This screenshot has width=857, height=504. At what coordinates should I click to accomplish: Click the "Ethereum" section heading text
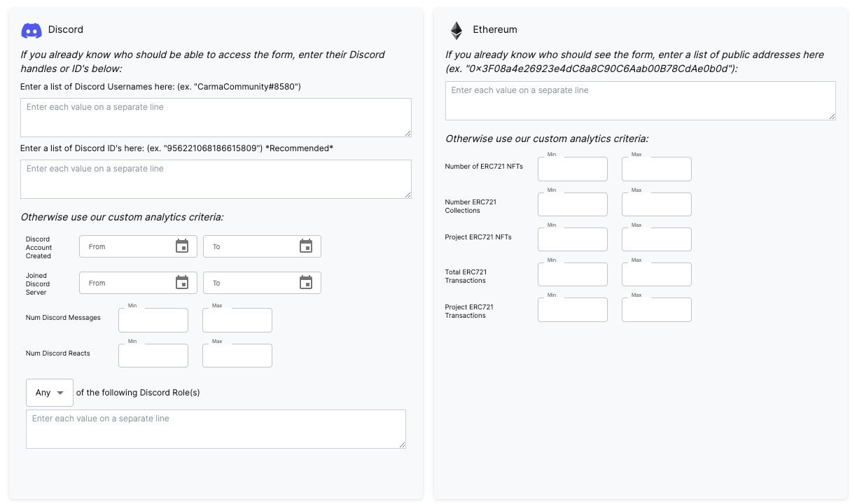[495, 30]
